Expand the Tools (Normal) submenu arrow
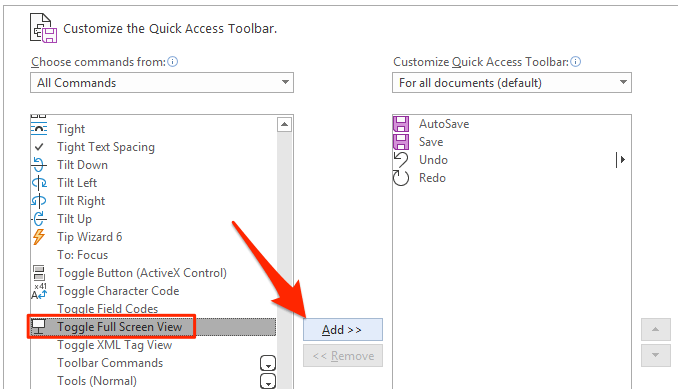Viewport: 678px width, 389px height. click(268, 381)
